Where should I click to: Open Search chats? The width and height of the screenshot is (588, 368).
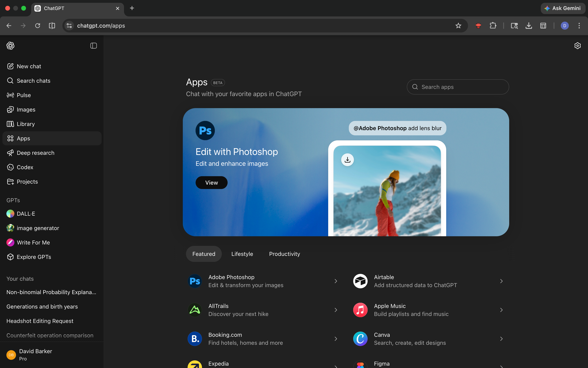pos(52,80)
